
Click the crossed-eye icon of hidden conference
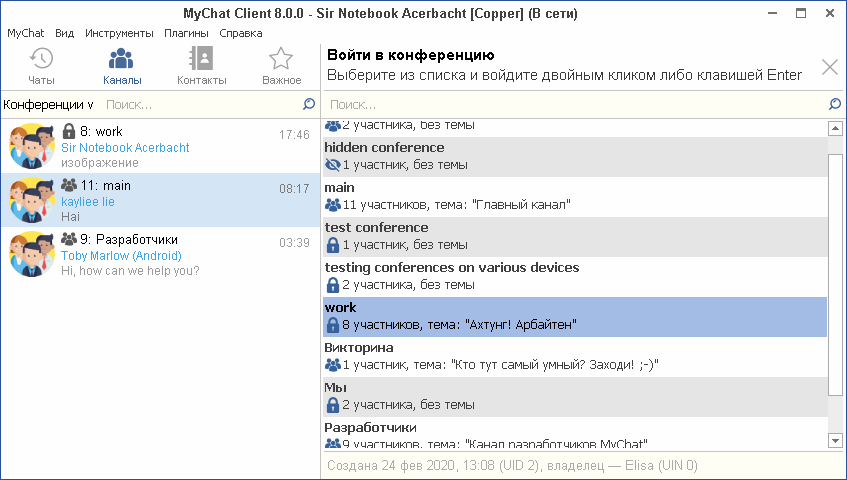(333, 165)
